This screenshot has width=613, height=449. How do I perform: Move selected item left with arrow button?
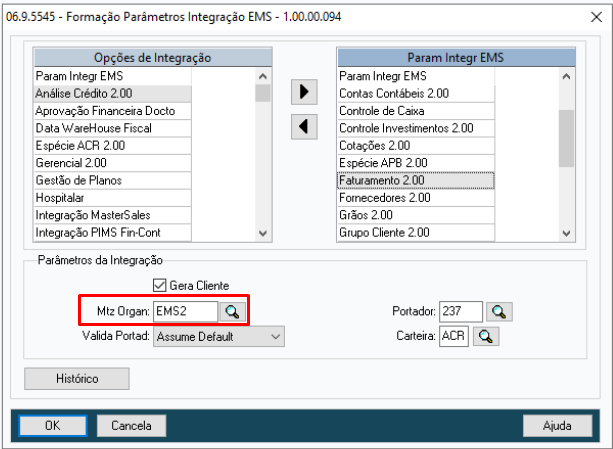click(304, 127)
